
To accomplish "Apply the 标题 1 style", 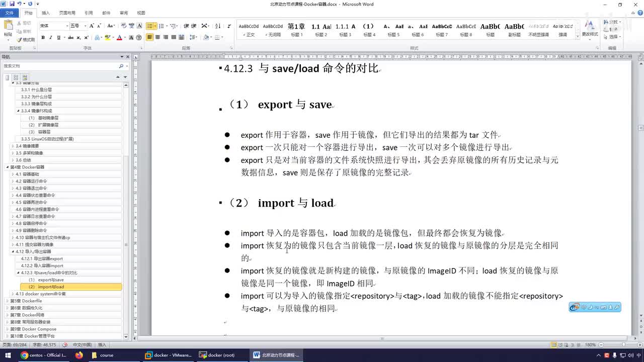I will pos(296,30).
